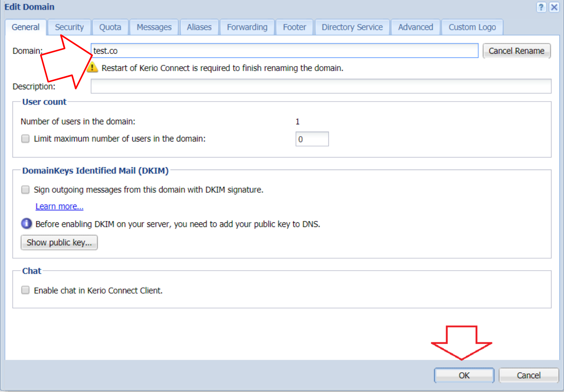Click the DKIM public key DNS notice text
The height and width of the screenshot is (392, 564).
click(178, 224)
